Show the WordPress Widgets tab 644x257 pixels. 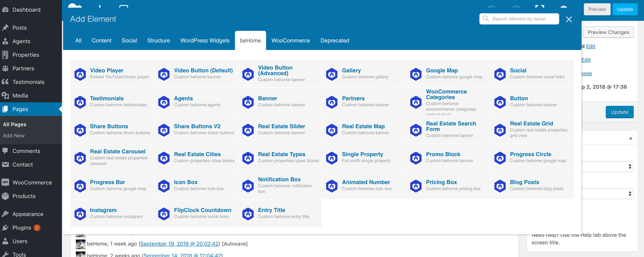(205, 40)
